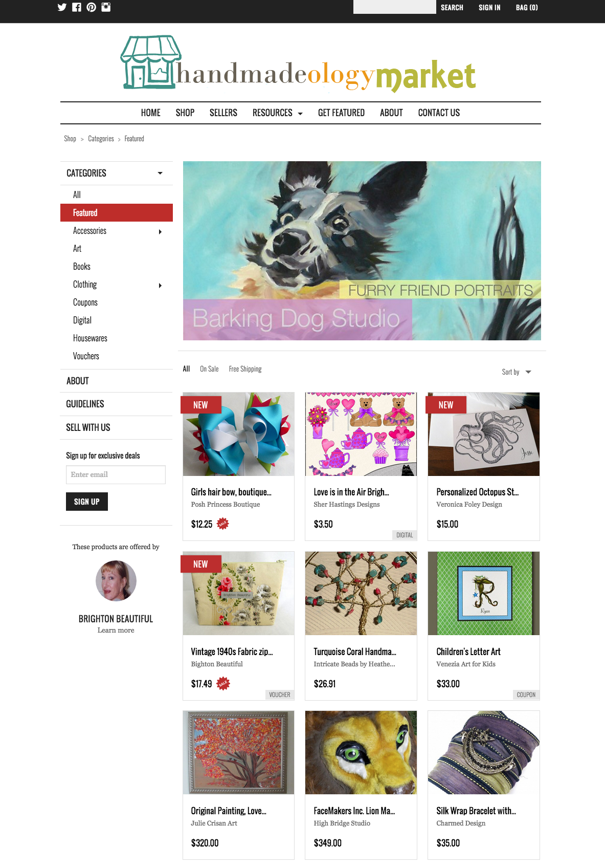Open the Twitter social icon

62,7
